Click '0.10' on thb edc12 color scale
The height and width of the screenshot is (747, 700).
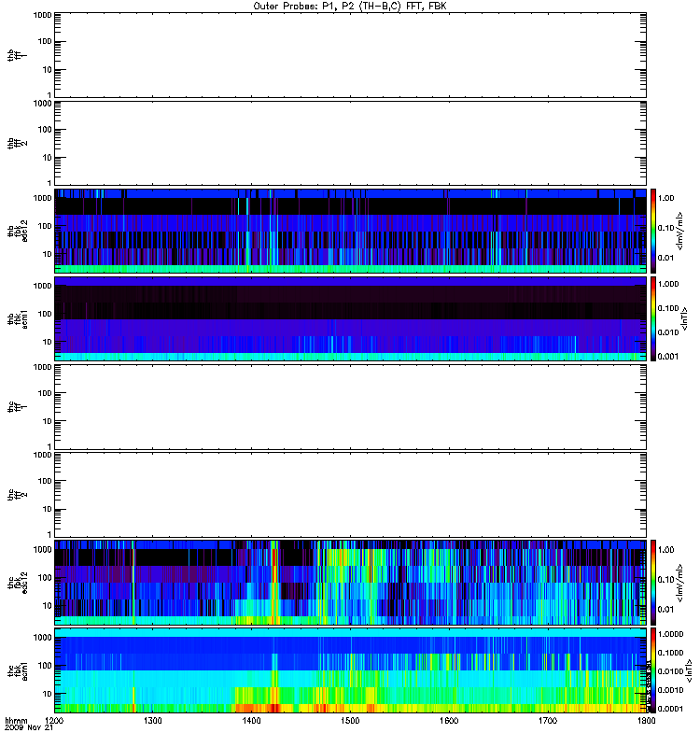pyautogui.click(x=665, y=228)
